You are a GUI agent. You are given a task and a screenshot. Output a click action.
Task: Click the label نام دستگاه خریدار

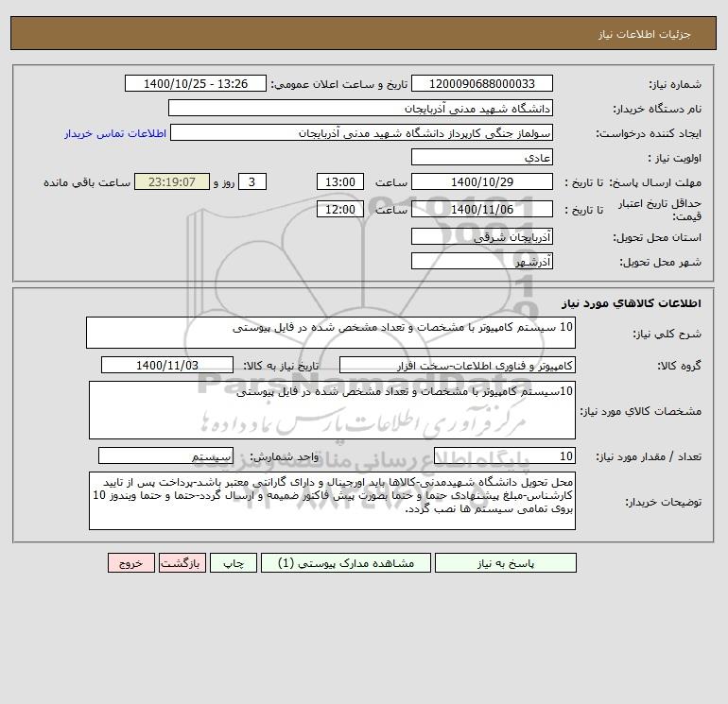[x=657, y=109]
